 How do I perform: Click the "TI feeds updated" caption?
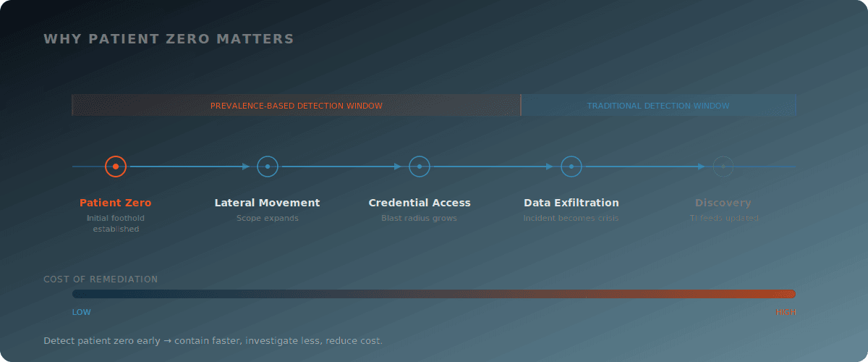pos(723,218)
